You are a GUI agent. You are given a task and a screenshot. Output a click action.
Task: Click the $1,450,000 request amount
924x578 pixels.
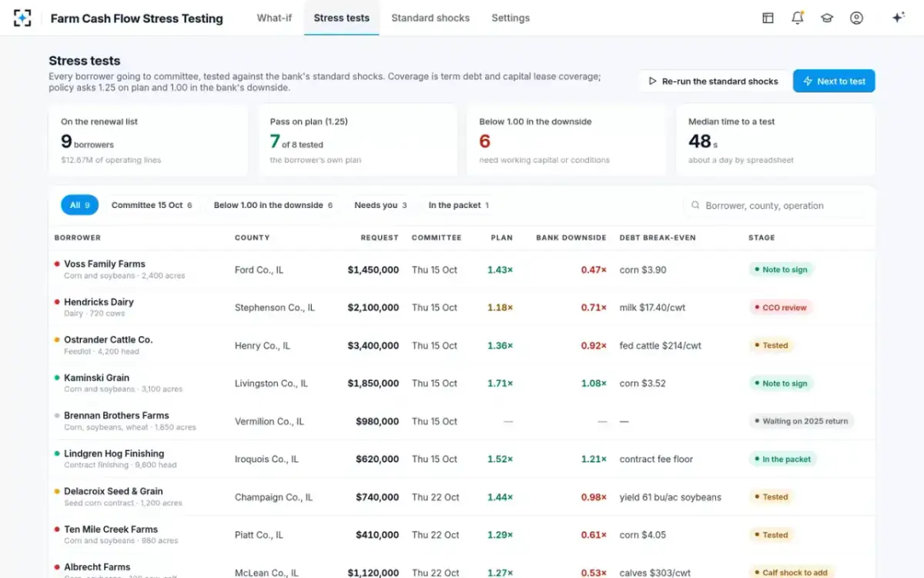click(373, 270)
